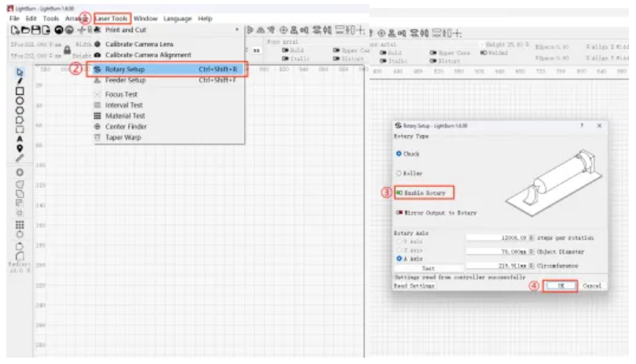Choose the Polygon tool
This screenshot has height=364, width=636.
tap(20, 110)
